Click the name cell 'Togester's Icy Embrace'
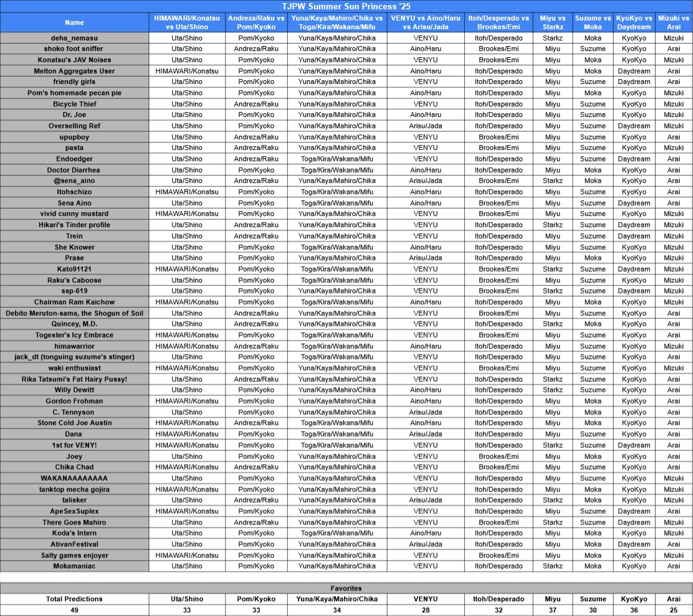Screen dimensions: 693x616 pos(74,334)
